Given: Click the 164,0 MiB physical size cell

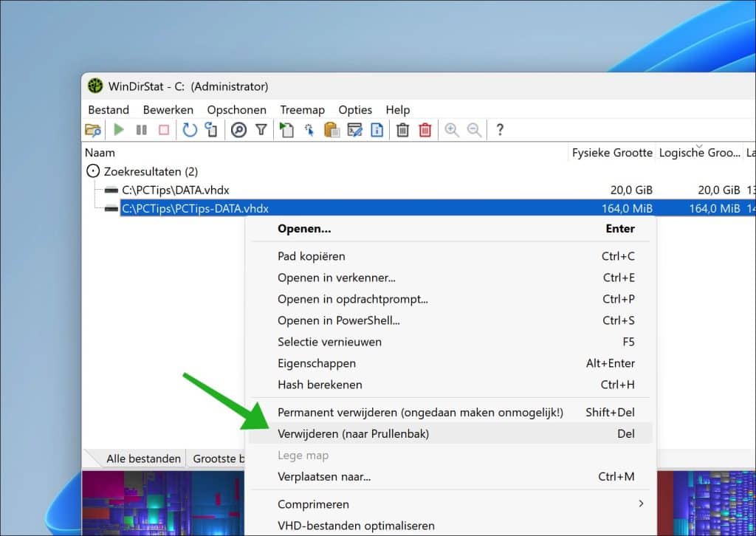Looking at the screenshot, I should click(x=627, y=209).
